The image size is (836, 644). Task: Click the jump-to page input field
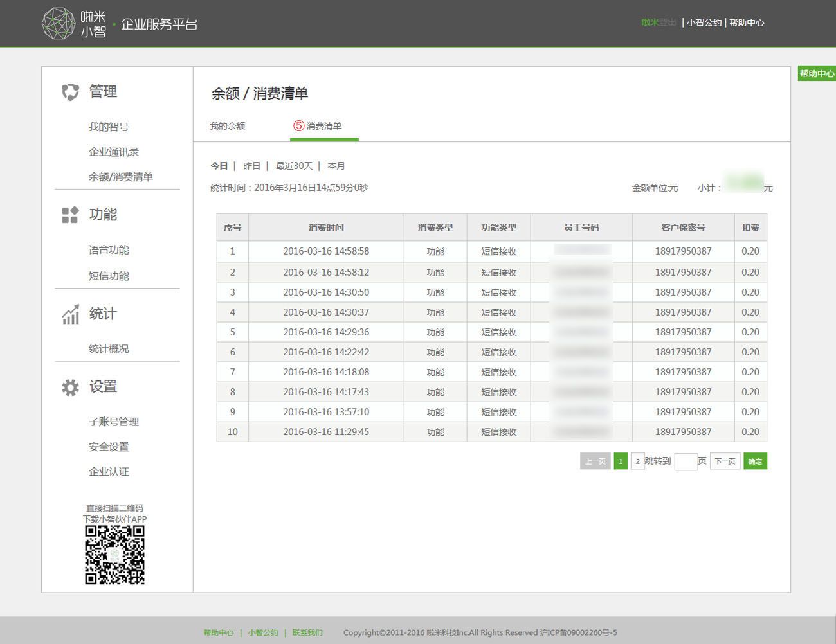tap(686, 461)
